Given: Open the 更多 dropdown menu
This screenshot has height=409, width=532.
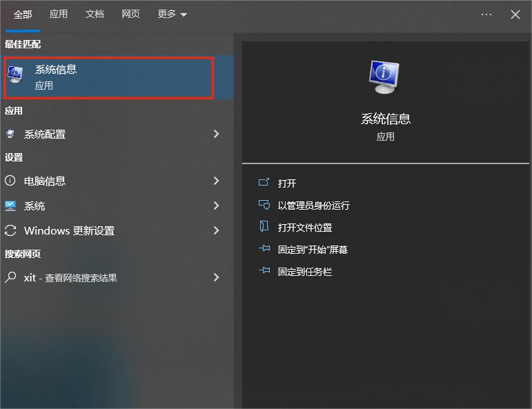Looking at the screenshot, I should tap(173, 14).
